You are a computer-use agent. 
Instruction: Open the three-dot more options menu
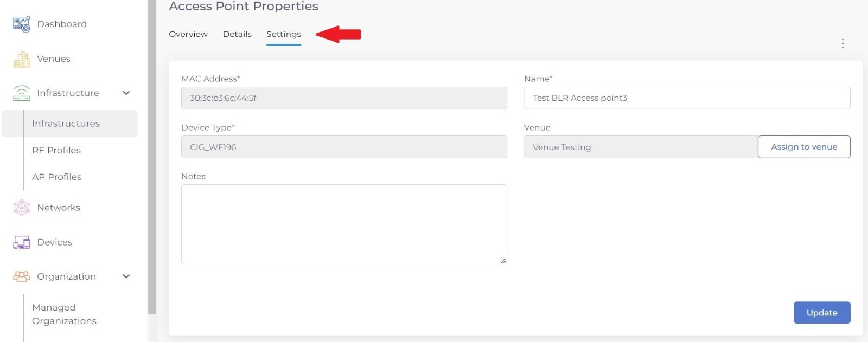point(842,43)
